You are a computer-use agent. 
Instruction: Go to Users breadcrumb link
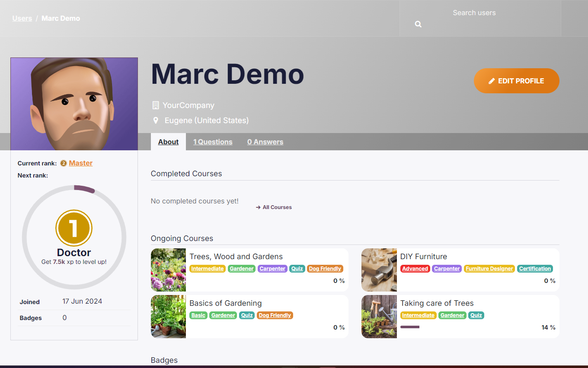tap(22, 18)
